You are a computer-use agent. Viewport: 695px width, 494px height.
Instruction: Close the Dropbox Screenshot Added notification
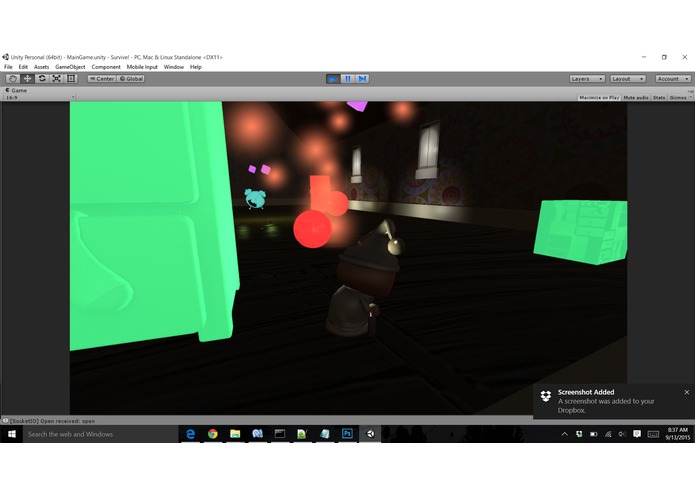(x=687, y=392)
